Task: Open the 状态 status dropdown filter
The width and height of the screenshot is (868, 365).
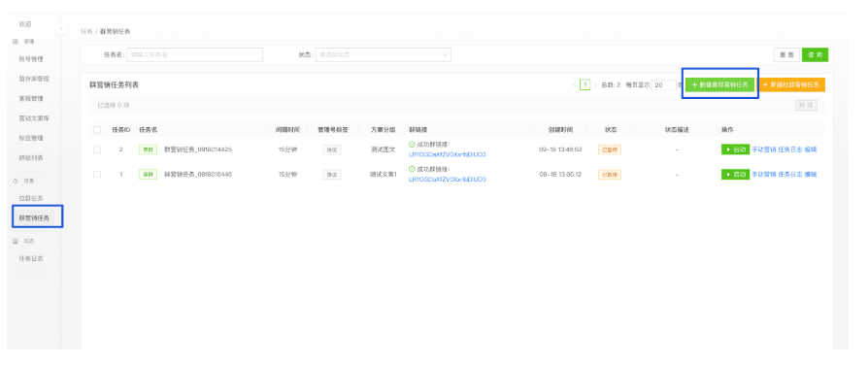Action: point(384,54)
